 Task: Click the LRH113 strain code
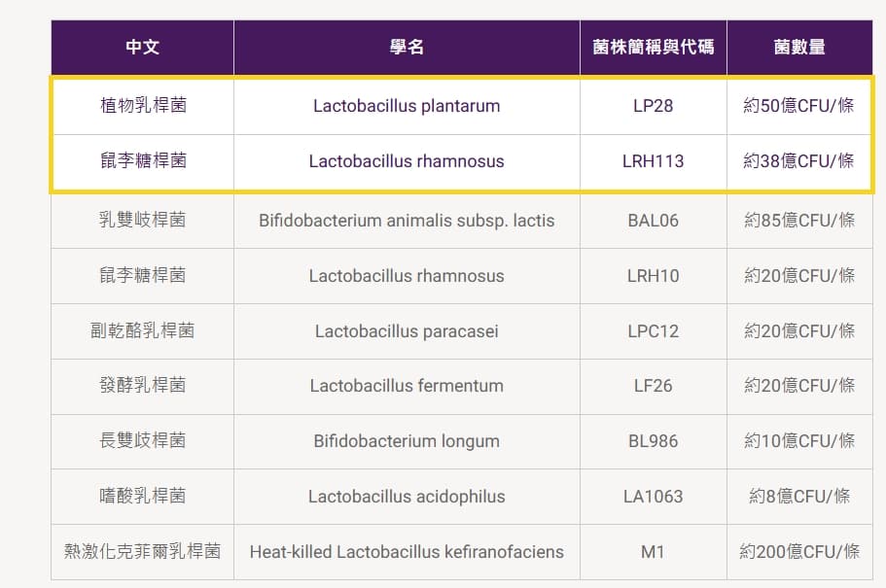coord(654,161)
